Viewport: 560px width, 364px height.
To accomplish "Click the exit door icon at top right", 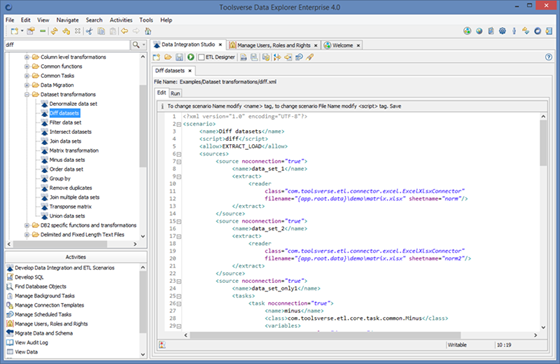I will click(549, 31).
